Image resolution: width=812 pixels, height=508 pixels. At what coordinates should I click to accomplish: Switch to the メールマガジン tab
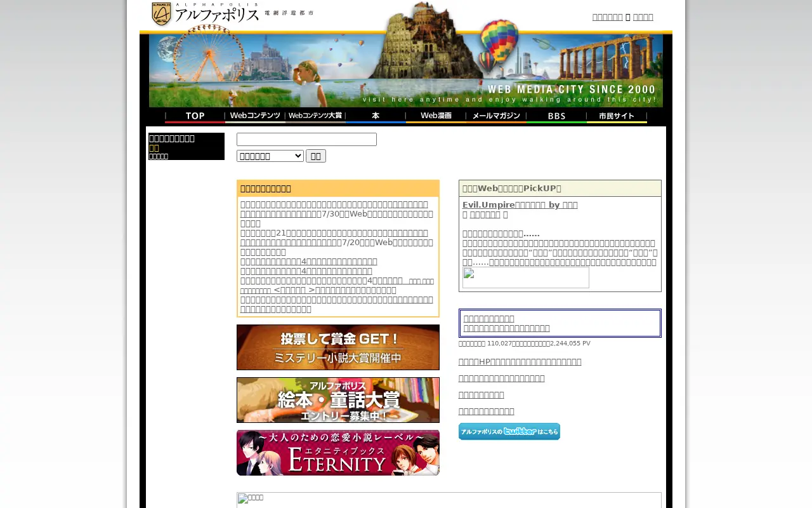[496, 116]
